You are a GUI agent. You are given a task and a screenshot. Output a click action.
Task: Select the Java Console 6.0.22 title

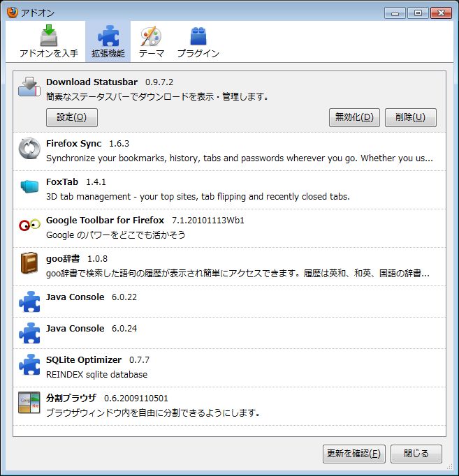(x=92, y=297)
